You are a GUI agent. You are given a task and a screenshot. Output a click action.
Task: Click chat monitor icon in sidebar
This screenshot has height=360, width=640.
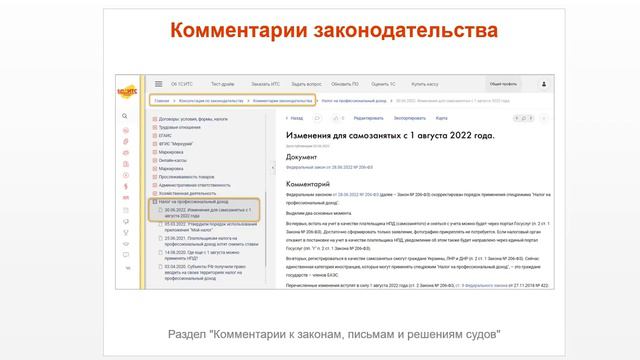126,255
